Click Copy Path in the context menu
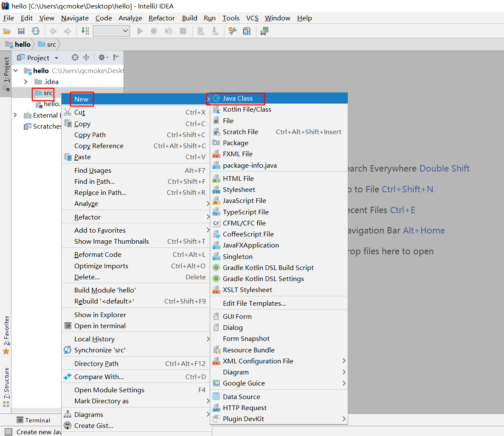Image resolution: width=504 pixels, height=436 pixels. pos(136,135)
